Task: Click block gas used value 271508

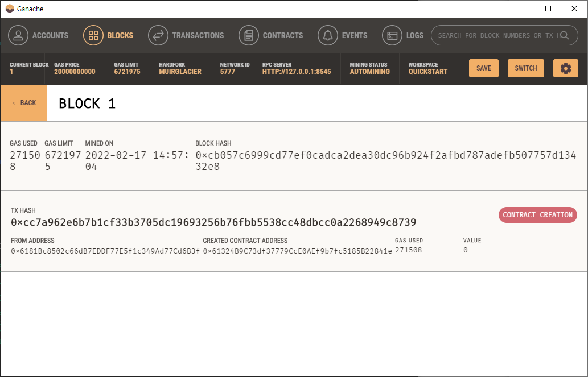Action: coord(24,161)
